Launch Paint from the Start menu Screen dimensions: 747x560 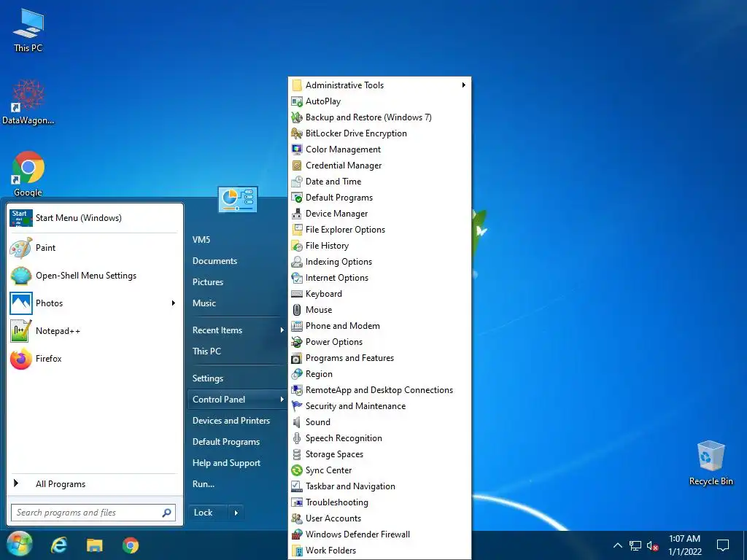pyautogui.click(x=94, y=248)
